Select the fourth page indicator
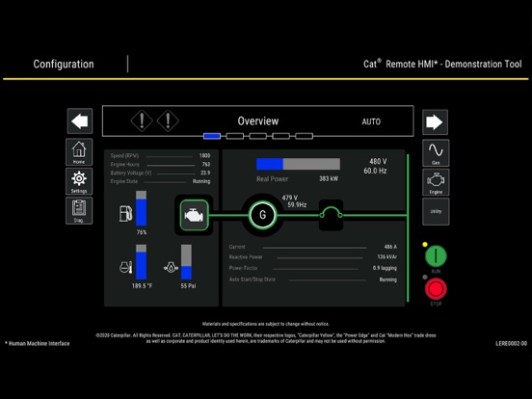 coord(280,136)
